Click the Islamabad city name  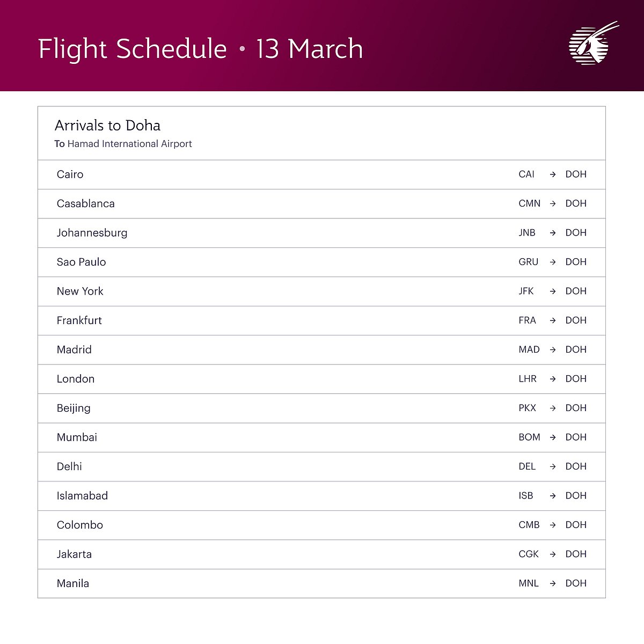point(82,496)
